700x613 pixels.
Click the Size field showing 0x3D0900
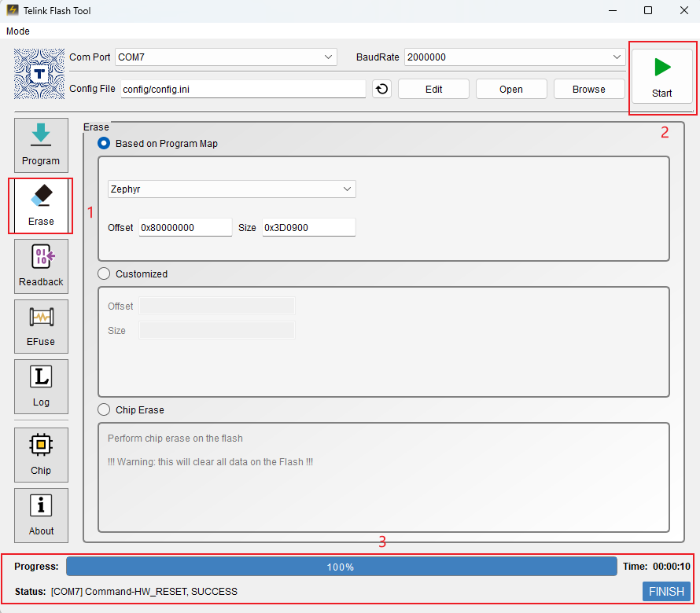(x=309, y=228)
